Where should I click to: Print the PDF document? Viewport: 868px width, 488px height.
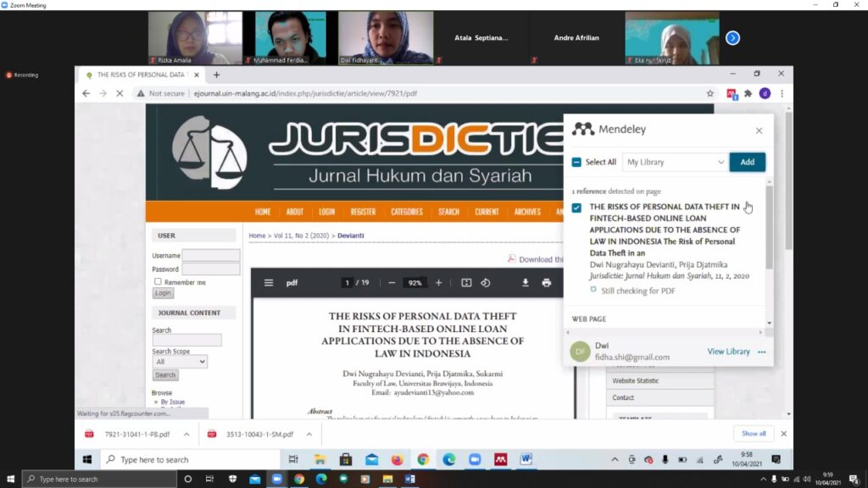(x=547, y=283)
